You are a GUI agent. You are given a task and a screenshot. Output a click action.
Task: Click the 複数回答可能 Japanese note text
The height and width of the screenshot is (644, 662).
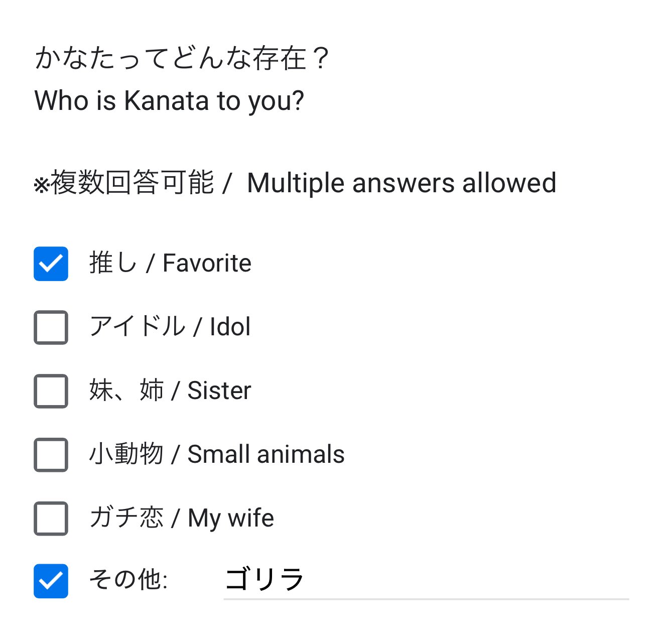pos(131,183)
